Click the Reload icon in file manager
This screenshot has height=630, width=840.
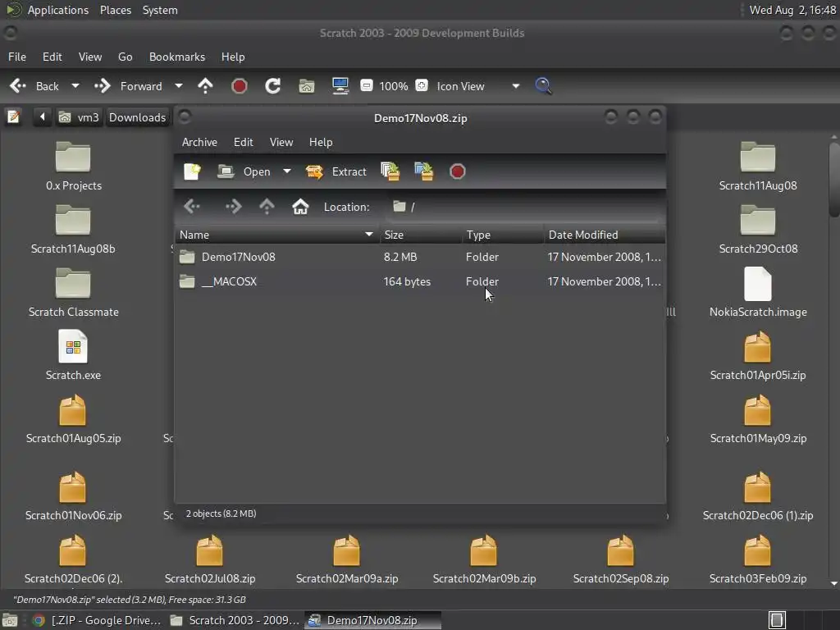tap(272, 86)
